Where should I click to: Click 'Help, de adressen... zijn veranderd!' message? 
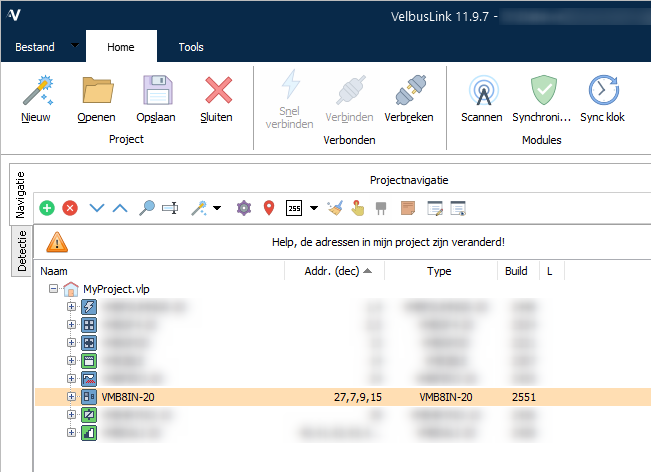click(x=388, y=242)
